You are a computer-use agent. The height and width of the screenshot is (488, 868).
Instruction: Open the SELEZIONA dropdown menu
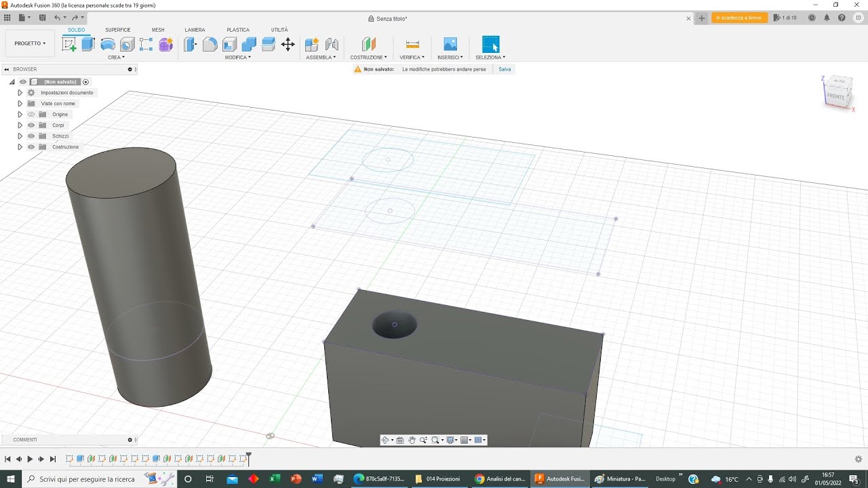click(490, 58)
